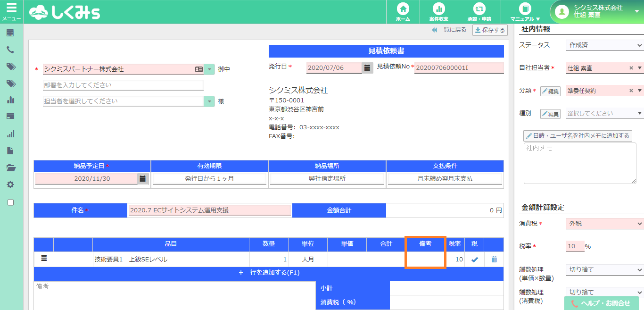Open the calendar icon in sidebar
This screenshot has width=644, height=310.
pyautogui.click(x=10, y=33)
